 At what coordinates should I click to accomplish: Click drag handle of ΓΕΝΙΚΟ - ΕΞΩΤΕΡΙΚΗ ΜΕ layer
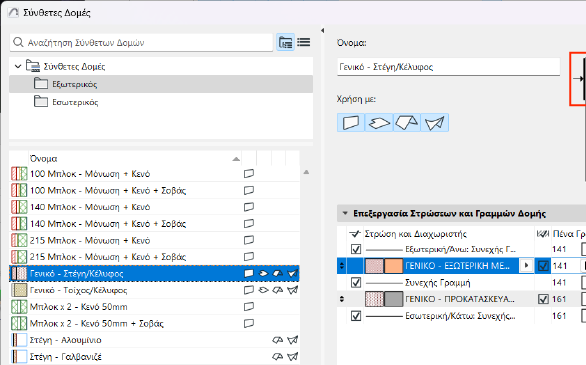[342, 266]
